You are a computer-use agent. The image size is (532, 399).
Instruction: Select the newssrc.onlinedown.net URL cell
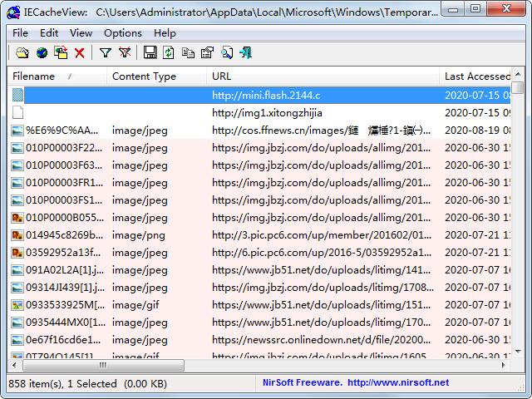click(x=321, y=340)
